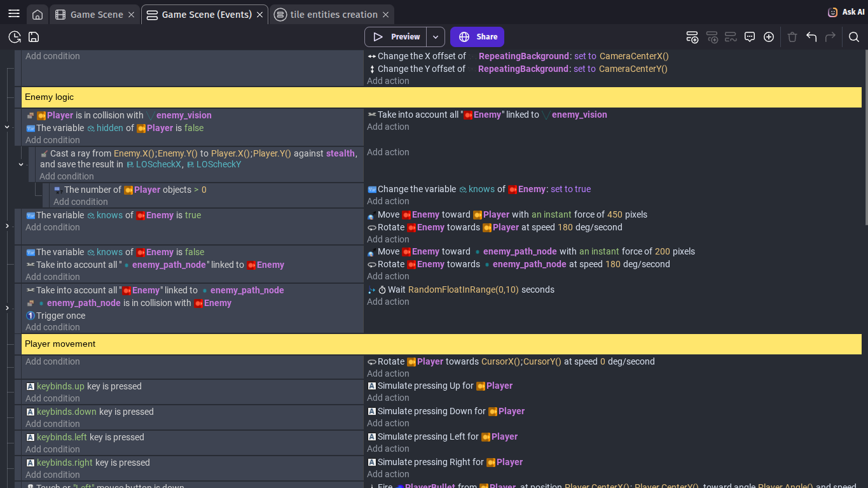
Task: Open the tile entities creation tab
Action: [333, 15]
